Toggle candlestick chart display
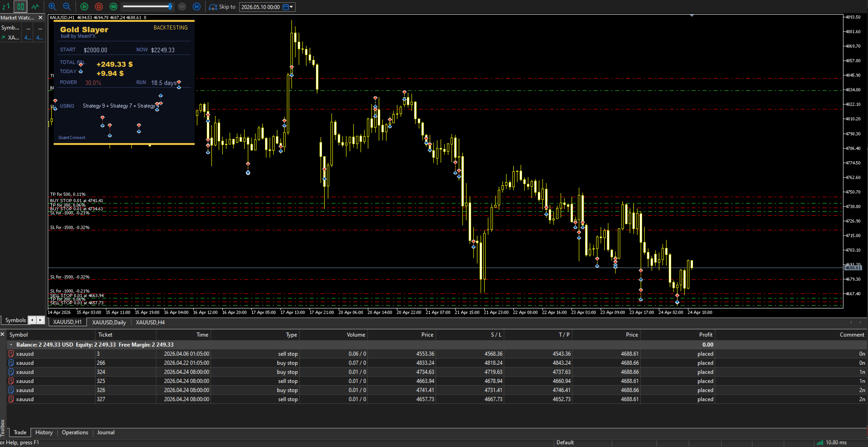 [20, 6]
